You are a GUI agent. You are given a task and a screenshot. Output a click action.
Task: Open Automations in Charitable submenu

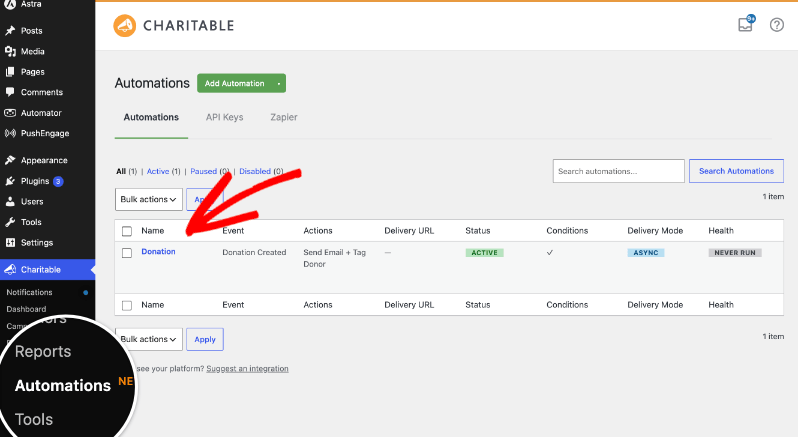63,386
